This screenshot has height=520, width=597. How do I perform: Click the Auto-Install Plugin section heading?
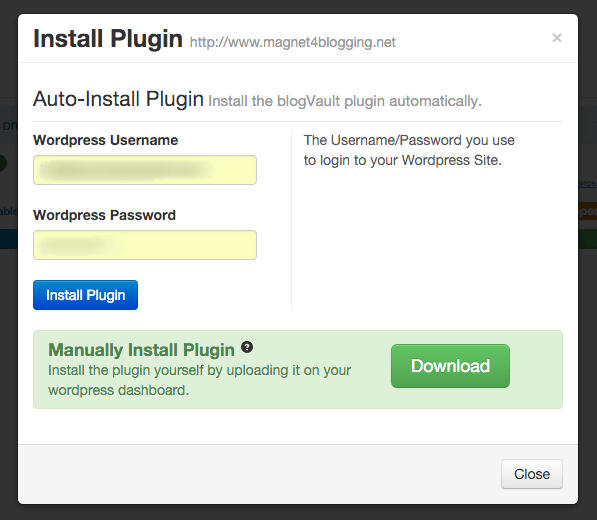click(118, 99)
